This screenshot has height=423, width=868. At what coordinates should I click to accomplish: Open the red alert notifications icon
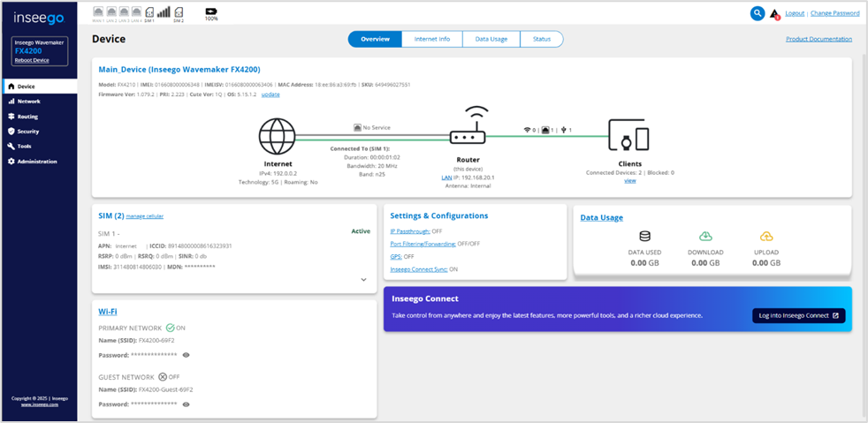coord(774,14)
